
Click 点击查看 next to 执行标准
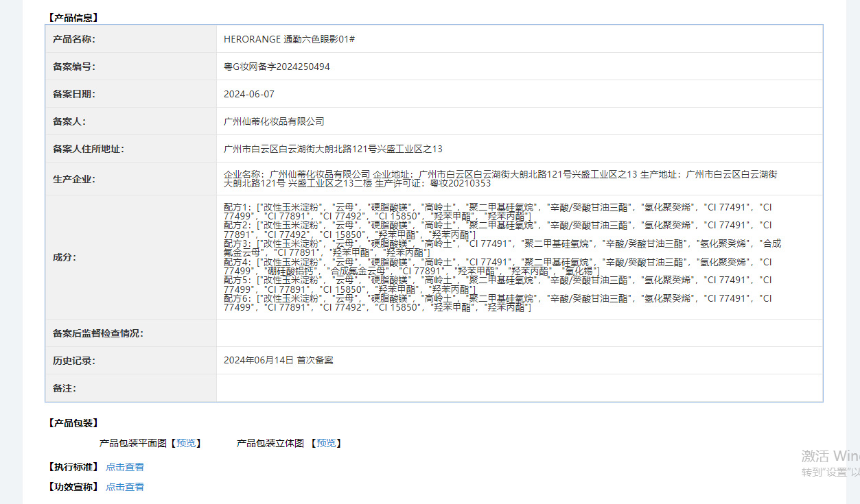(x=125, y=467)
